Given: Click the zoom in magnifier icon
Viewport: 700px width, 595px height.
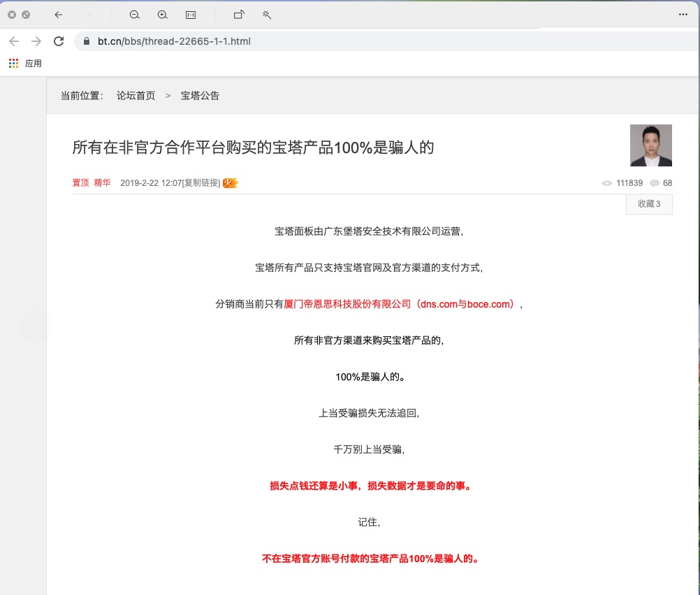Looking at the screenshot, I should point(163,14).
